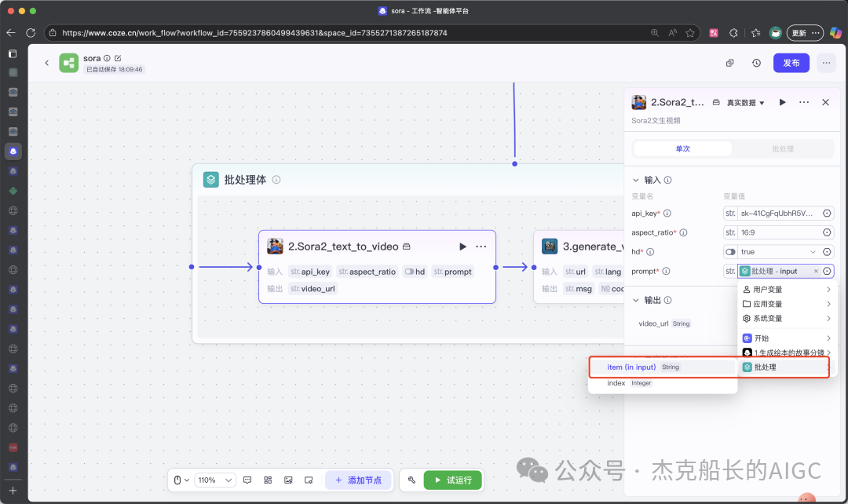Open workflow version history
The image size is (848, 504).
point(757,63)
